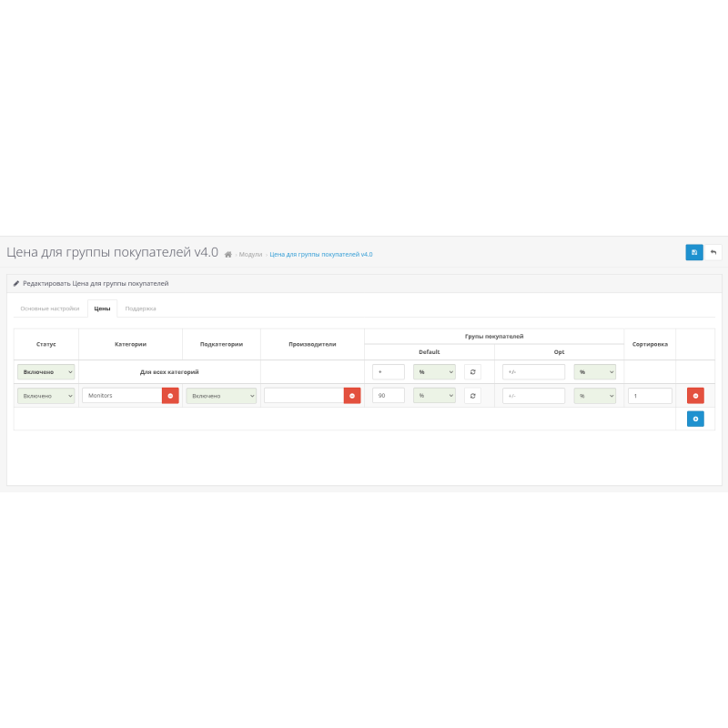
Task: Open Default percent dropdown in Monitors row
Action: pyautogui.click(x=434, y=396)
